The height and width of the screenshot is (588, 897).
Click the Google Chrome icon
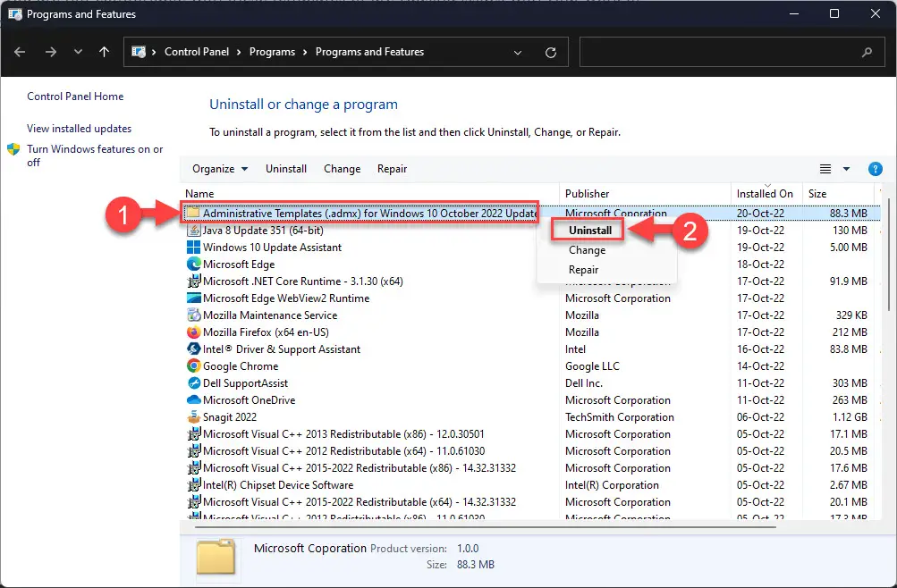coord(193,366)
